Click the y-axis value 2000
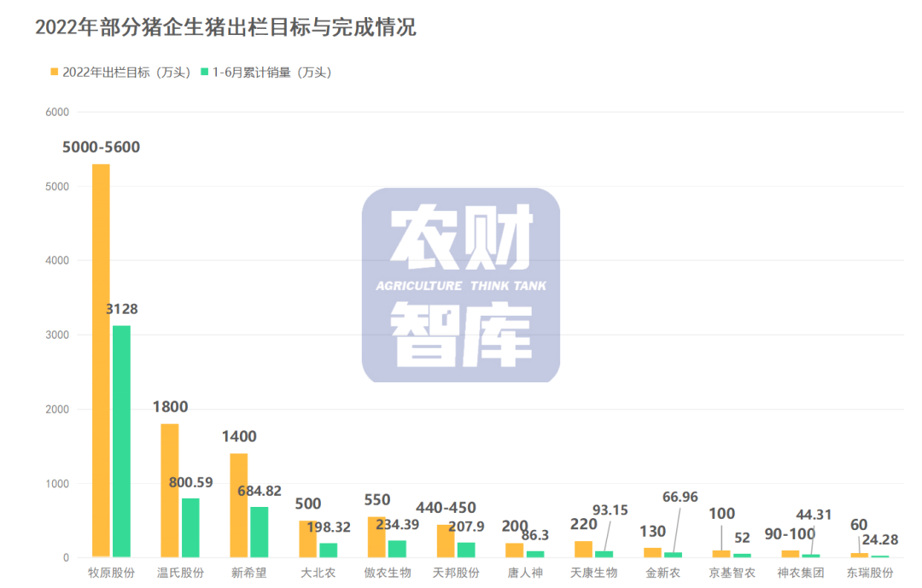 (57, 410)
